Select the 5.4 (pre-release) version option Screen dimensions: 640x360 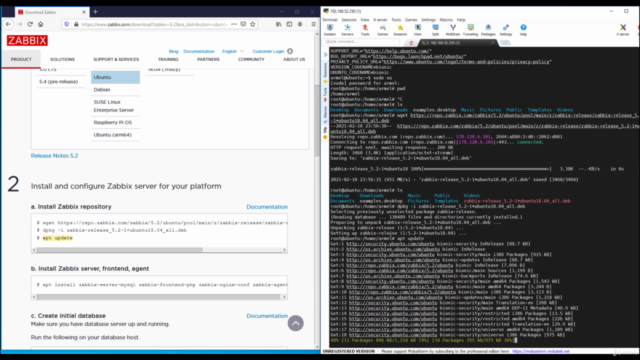[x=60, y=82]
